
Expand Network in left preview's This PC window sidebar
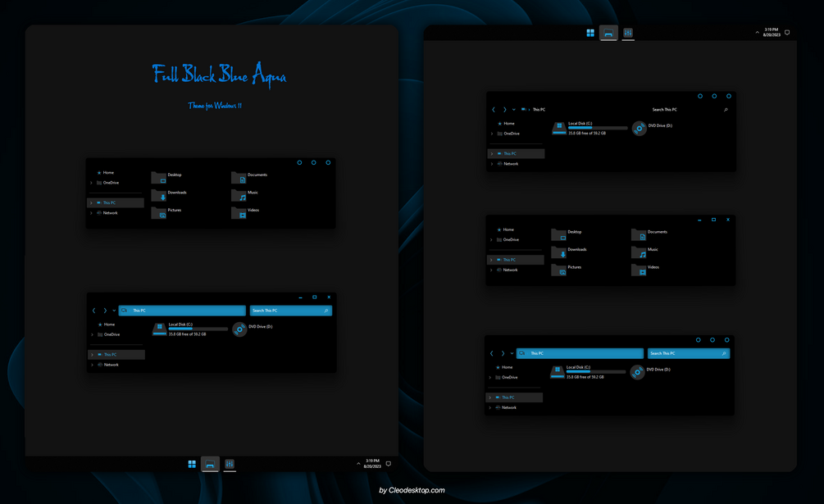pyautogui.click(x=93, y=365)
